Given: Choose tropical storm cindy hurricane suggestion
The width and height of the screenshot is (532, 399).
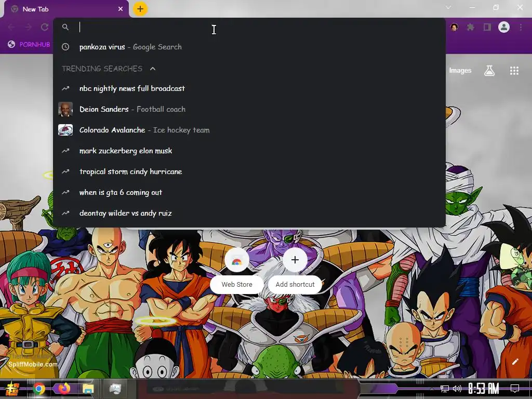Looking at the screenshot, I should [249, 171].
